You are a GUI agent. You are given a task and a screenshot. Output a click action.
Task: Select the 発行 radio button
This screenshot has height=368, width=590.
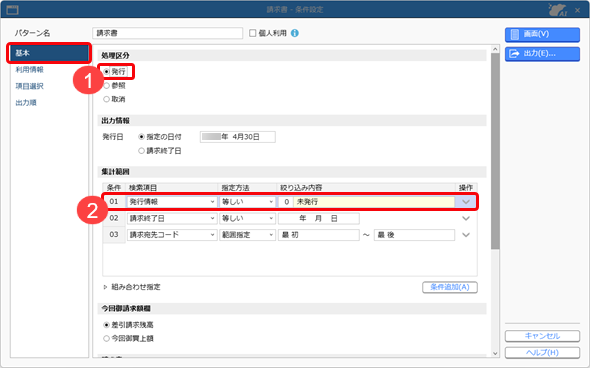click(106, 71)
